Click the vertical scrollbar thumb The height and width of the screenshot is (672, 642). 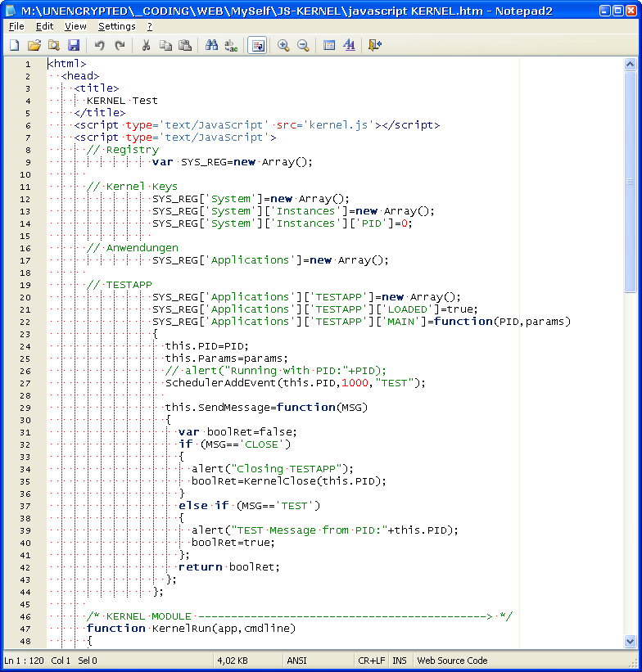click(x=630, y=182)
